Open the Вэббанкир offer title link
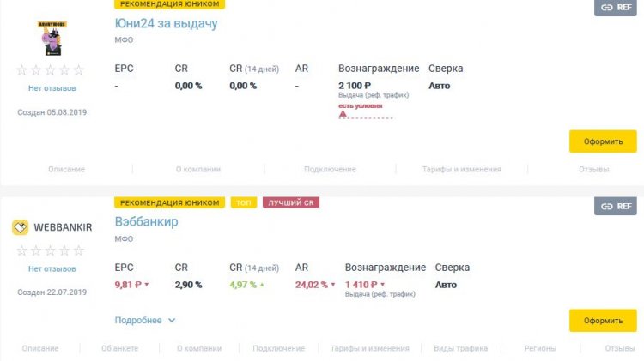Image resolution: width=644 pixels, height=361 pixels. [146, 221]
